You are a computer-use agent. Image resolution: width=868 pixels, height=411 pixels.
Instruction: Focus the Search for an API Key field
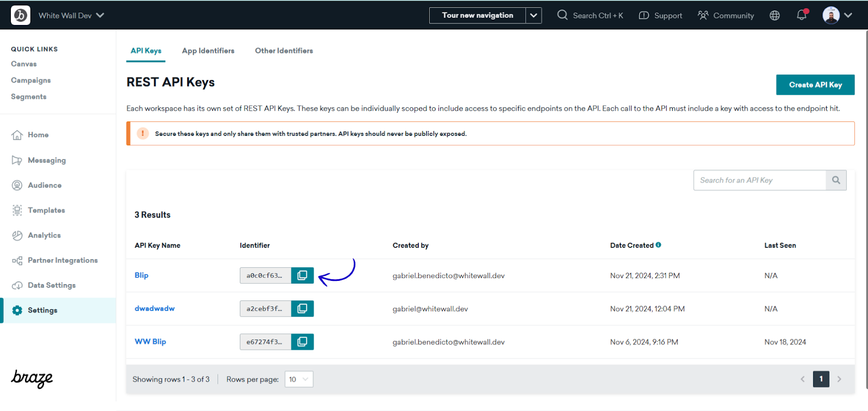[759, 180]
